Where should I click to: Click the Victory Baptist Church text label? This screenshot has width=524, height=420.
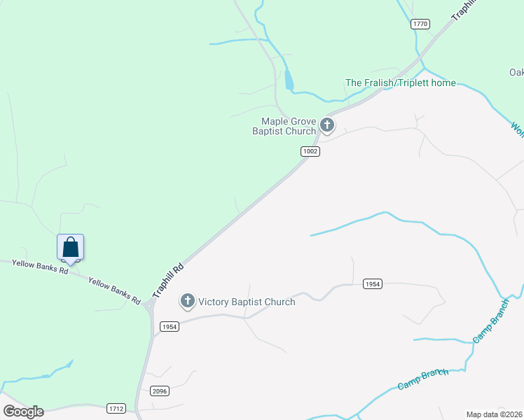click(x=247, y=302)
